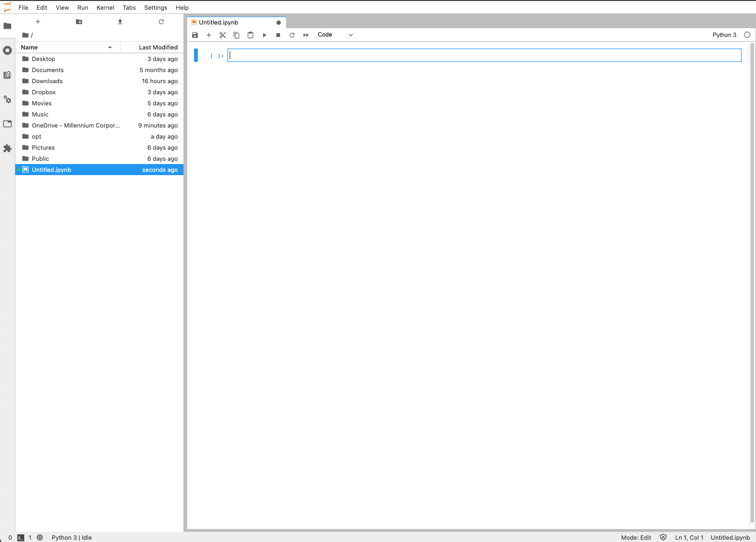Open the table of contents panel

click(7, 124)
